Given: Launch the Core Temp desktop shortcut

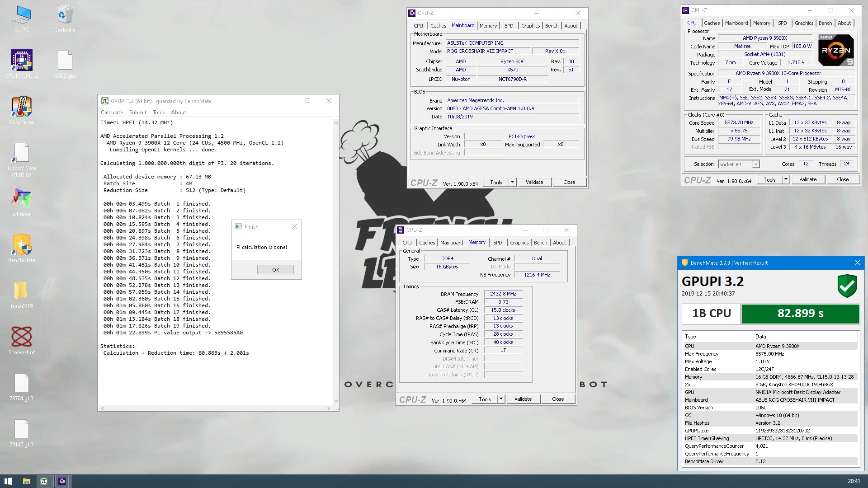Looking at the screenshot, I should 21,110.
